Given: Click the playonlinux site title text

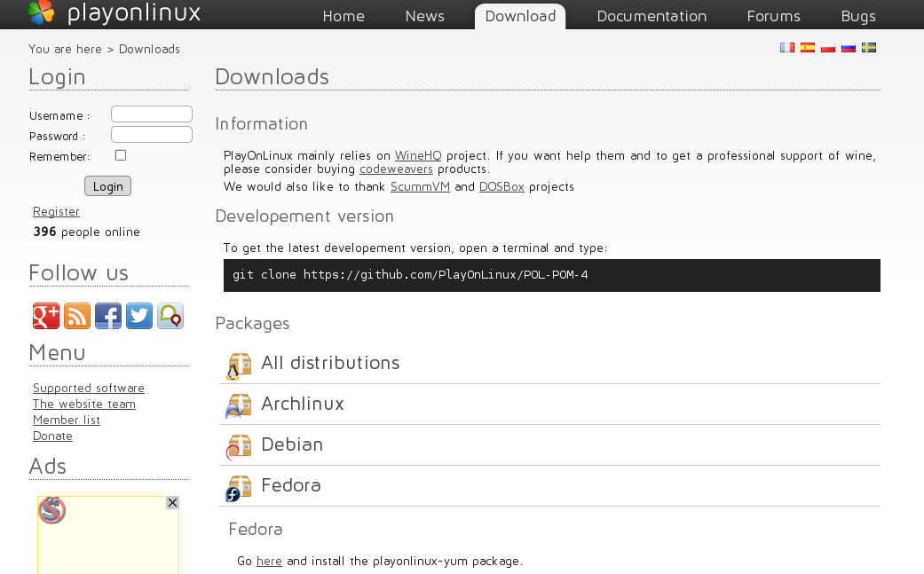Looking at the screenshot, I should [x=134, y=12].
